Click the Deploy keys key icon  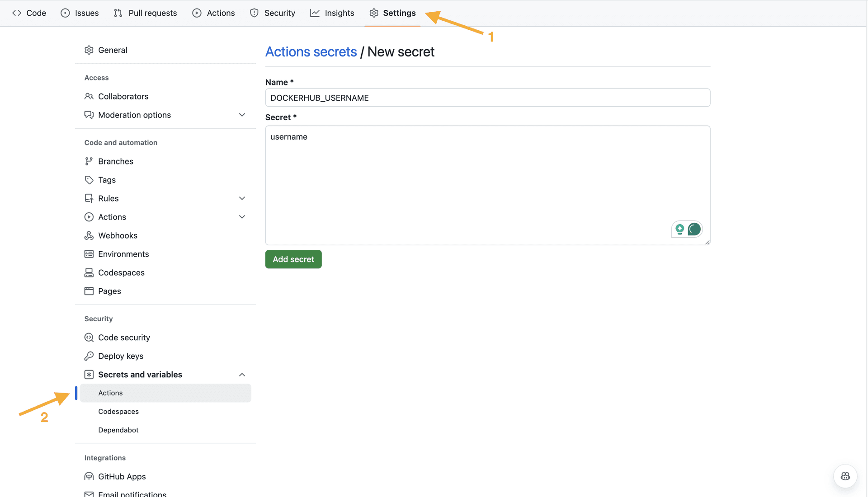pyautogui.click(x=89, y=356)
